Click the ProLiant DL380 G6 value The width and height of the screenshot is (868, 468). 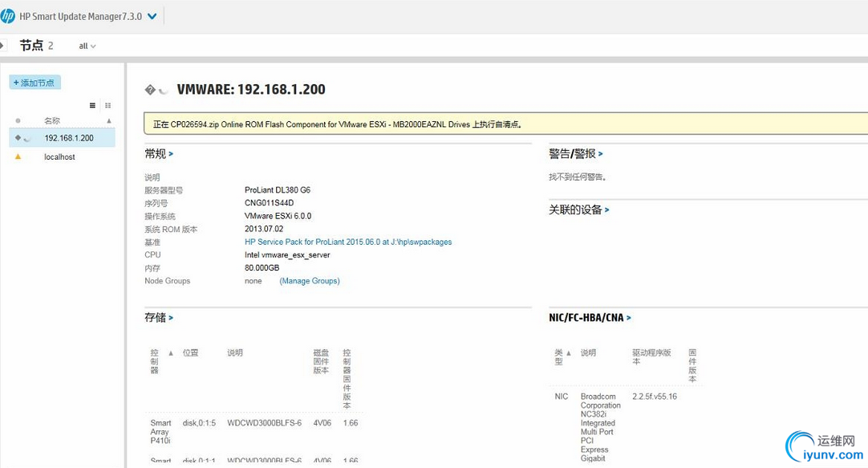coord(278,190)
